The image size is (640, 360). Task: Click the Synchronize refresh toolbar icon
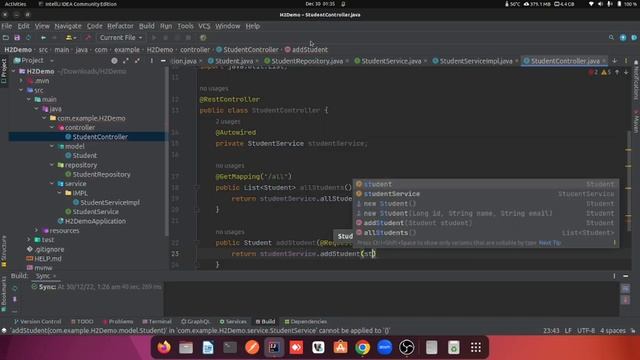[x=28, y=38]
